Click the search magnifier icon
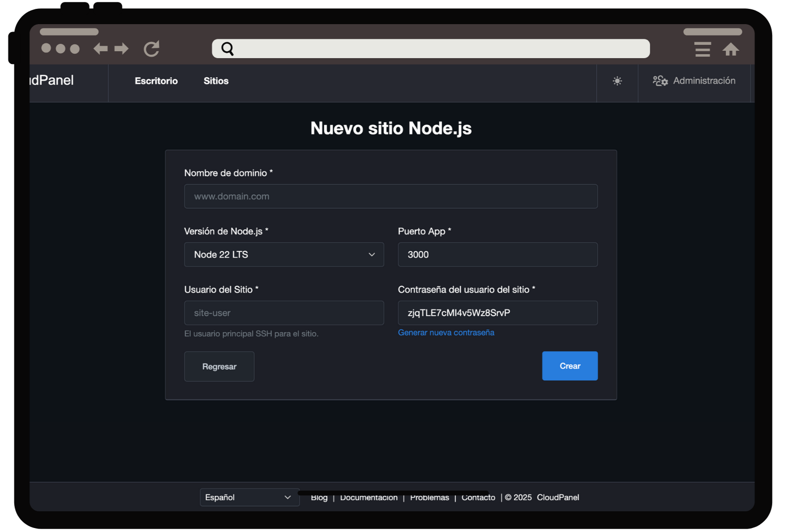The image size is (788, 532). pyautogui.click(x=228, y=49)
